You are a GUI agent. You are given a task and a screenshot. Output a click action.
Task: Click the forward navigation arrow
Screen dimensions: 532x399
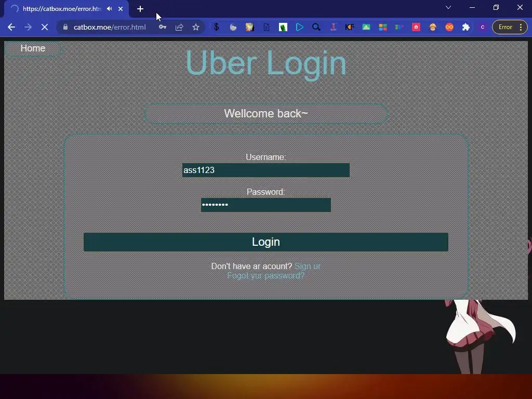click(x=28, y=27)
